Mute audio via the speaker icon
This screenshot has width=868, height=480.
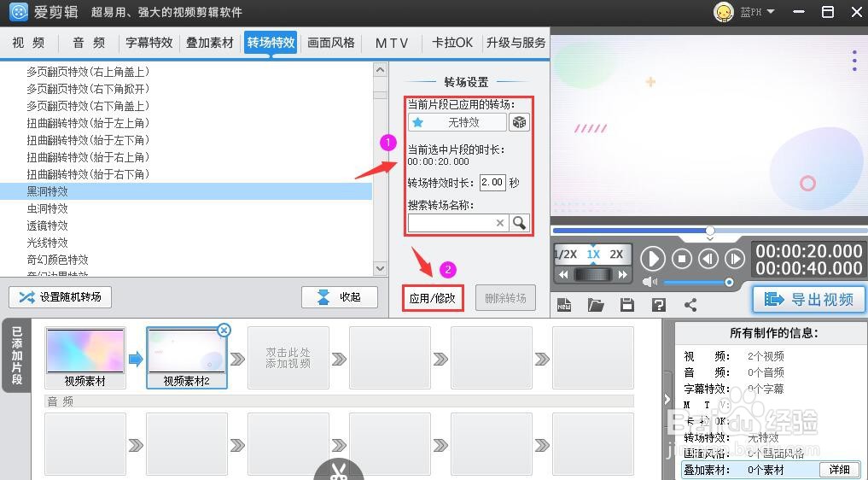(650, 282)
